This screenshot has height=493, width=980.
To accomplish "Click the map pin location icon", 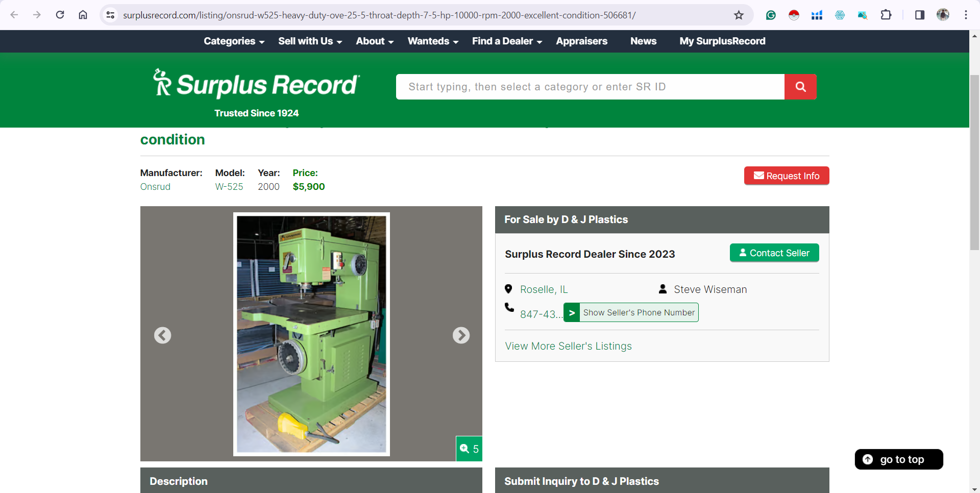I will [x=508, y=289].
